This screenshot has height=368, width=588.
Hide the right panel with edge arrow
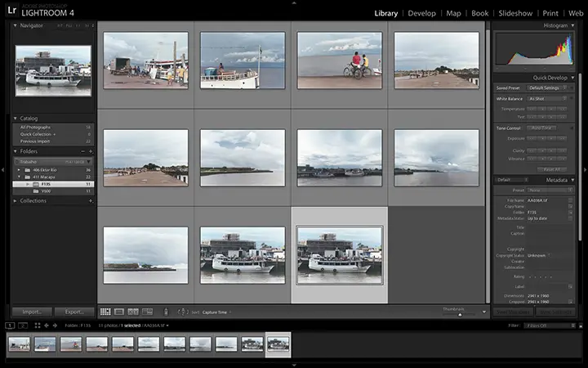pyautogui.click(x=586, y=170)
